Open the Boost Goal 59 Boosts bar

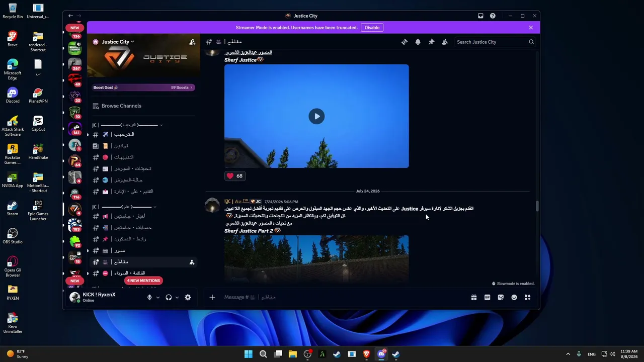[x=143, y=87]
